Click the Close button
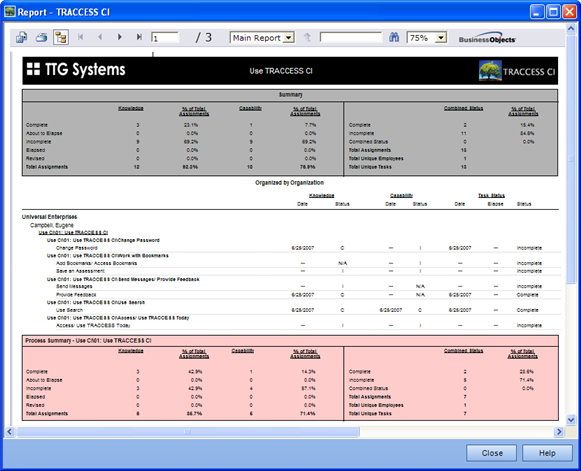This screenshot has height=471, width=581. pyautogui.click(x=491, y=453)
